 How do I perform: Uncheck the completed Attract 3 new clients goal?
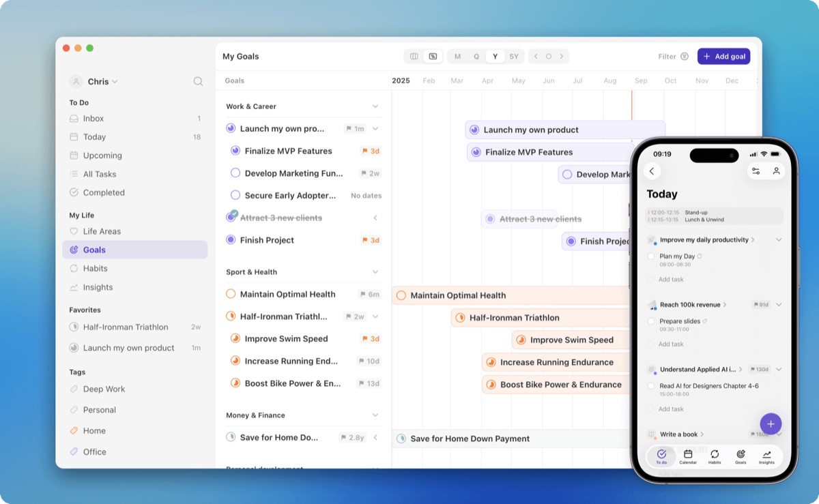tap(231, 217)
